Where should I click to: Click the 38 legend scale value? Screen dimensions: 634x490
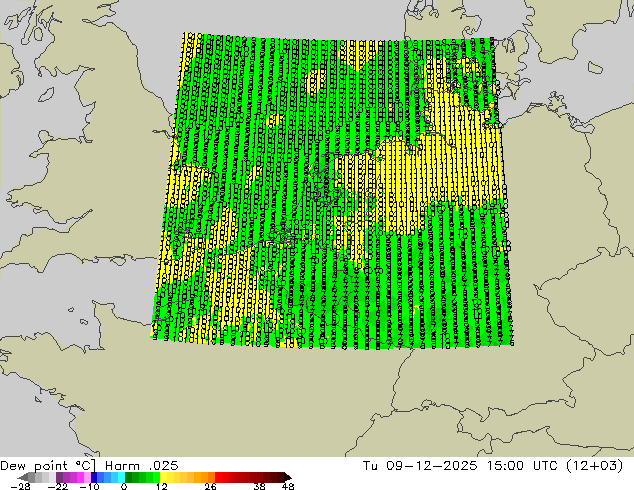(x=259, y=486)
